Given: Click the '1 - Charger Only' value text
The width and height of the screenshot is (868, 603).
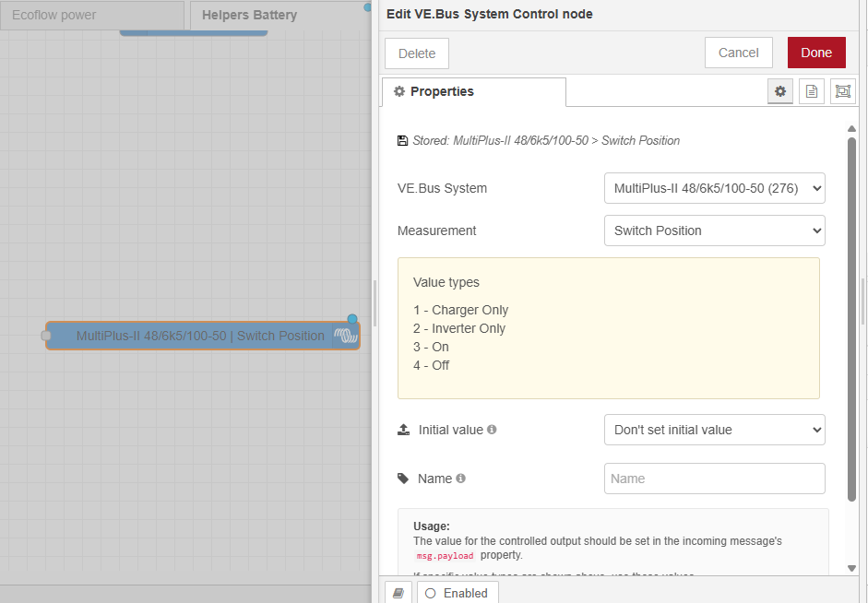Looking at the screenshot, I should click(x=460, y=310).
